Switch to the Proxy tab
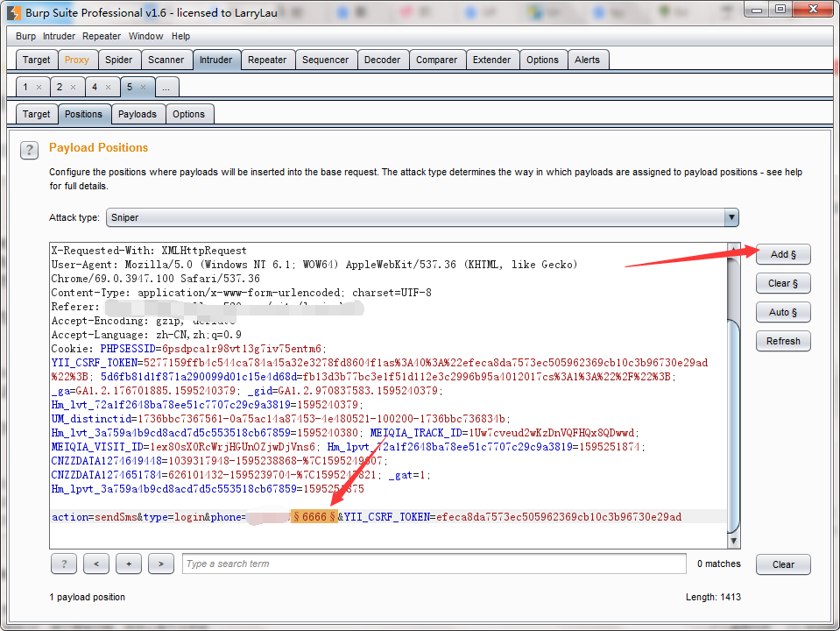Image resolution: width=840 pixels, height=631 pixels. pos(76,60)
